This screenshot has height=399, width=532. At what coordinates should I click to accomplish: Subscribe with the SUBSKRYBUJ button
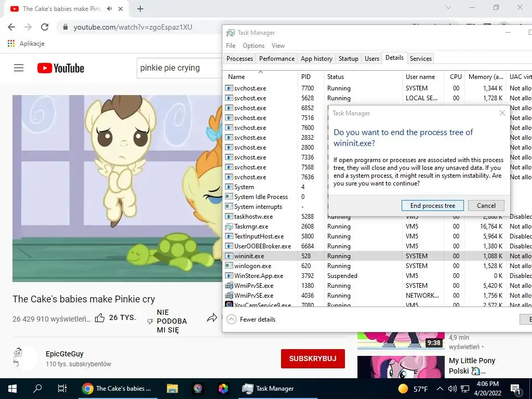pyautogui.click(x=313, y=358)
